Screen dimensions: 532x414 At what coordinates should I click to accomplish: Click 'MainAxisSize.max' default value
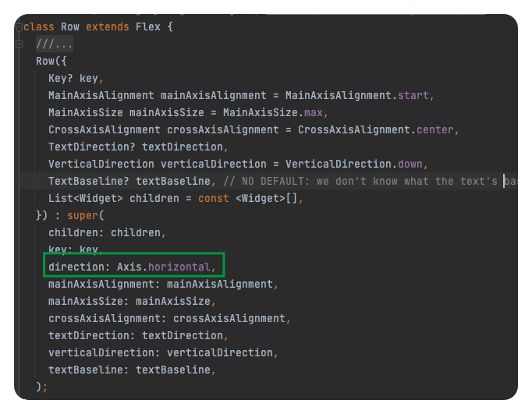pyautogui.click(x=273, y=112)
